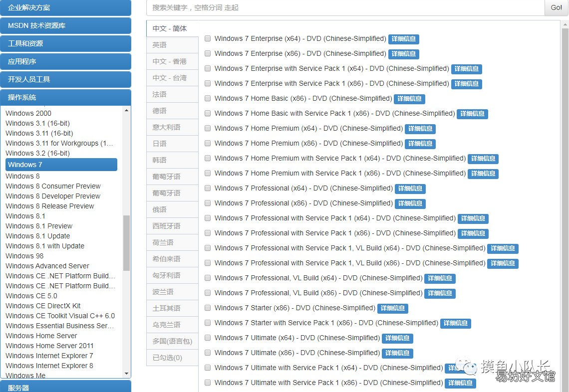Open the 俄语 language tab
The width and height of the screenshot is (569, 392).
point(172,209)
